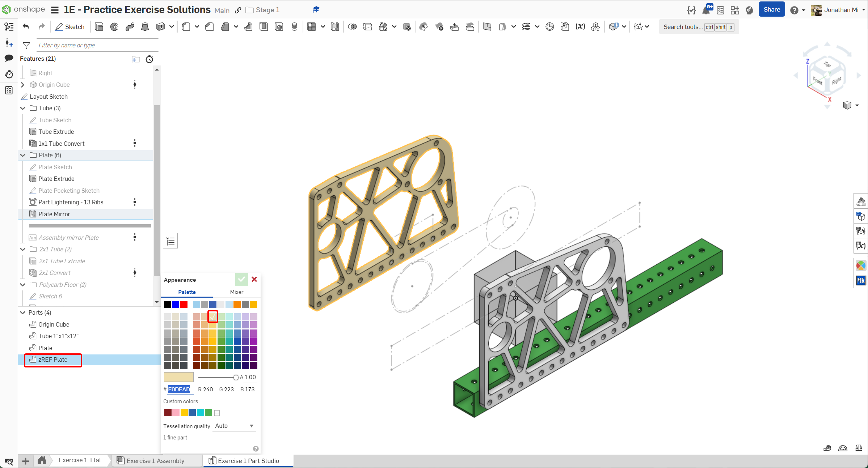
Task: Click the Boolean tool icon
Action: click(352, 27)
